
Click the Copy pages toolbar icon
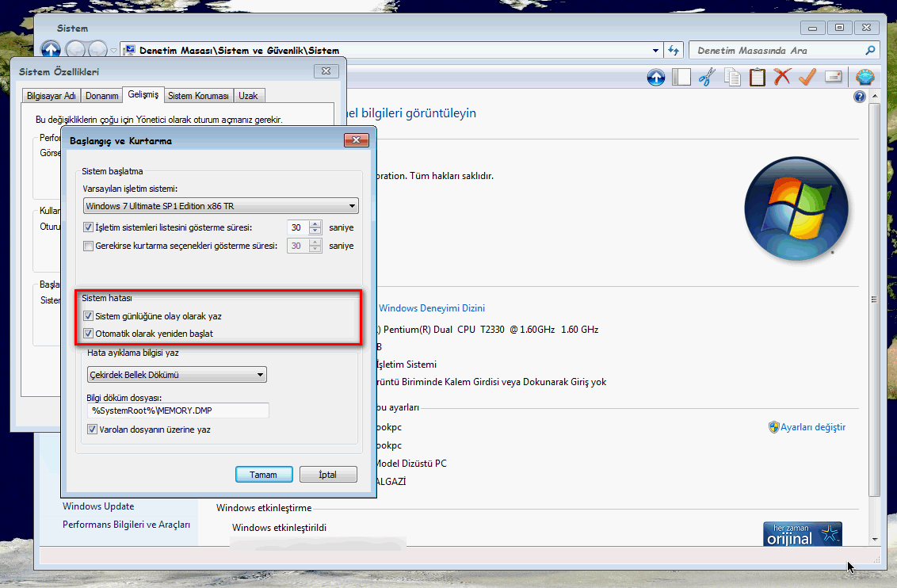(x=732, y=77)
